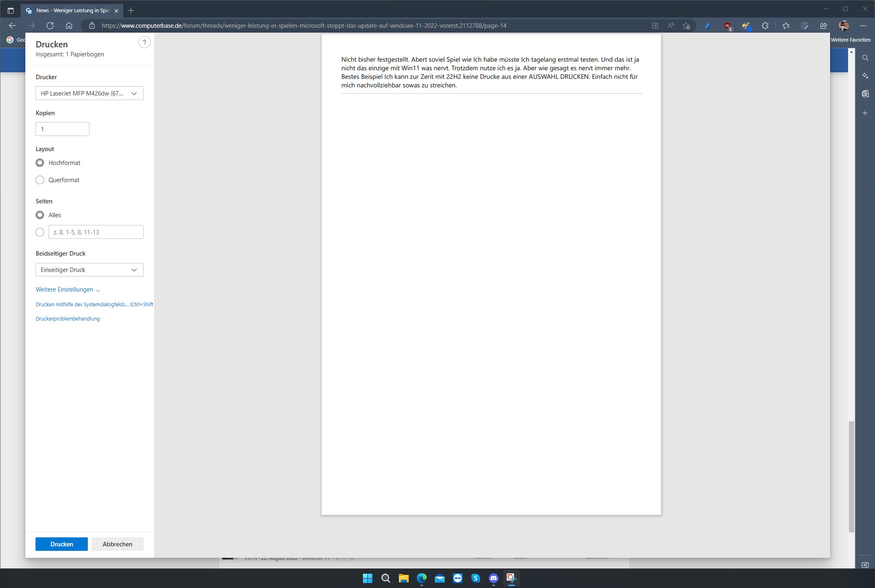Open the Einseitiger Druck dropdown
Image resolution: width=875 pixels, height=588 pixels.
click(89, 270)
